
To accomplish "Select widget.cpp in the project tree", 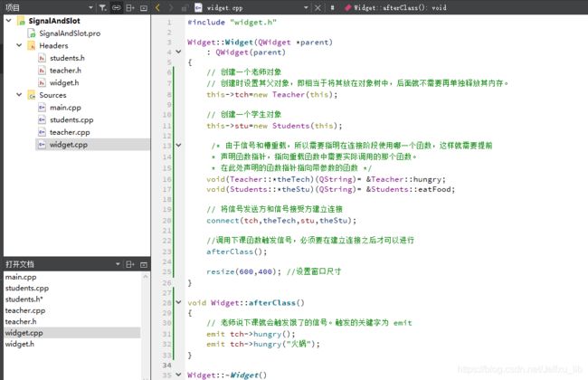I will coord(68,145).
